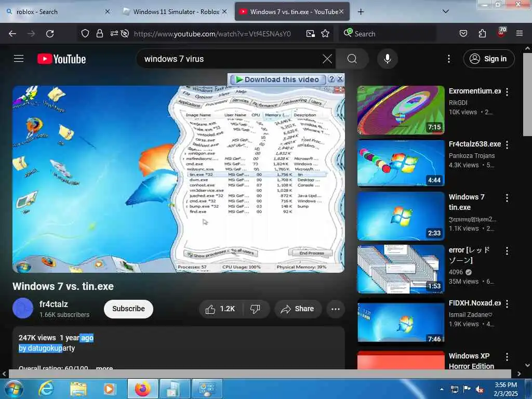This screenshot has width=532, height=399.
Task: Open the Pocket save icon
Action: [463, 34]
